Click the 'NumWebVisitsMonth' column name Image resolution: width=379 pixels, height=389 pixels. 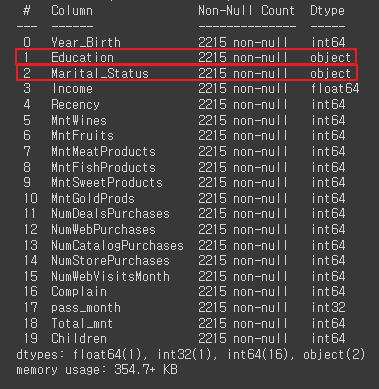click(110, 277)
